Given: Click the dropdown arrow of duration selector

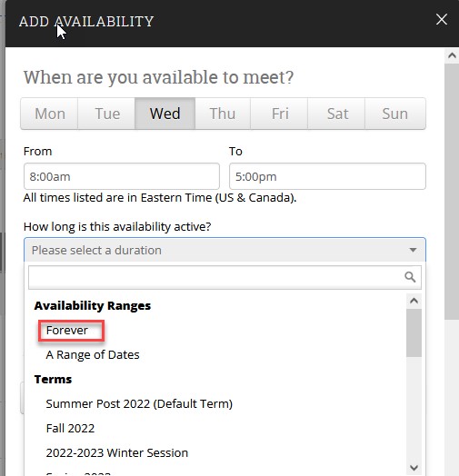Looking at the screenshot, I should click(x=413, y=250).
